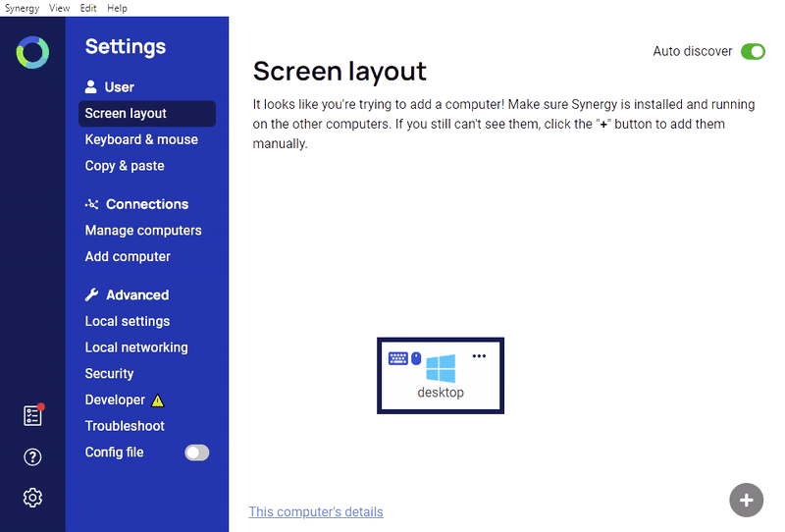Open Manage computers page
The width and height of the screenshot is (785, 532).
click(x=143, y=231)
